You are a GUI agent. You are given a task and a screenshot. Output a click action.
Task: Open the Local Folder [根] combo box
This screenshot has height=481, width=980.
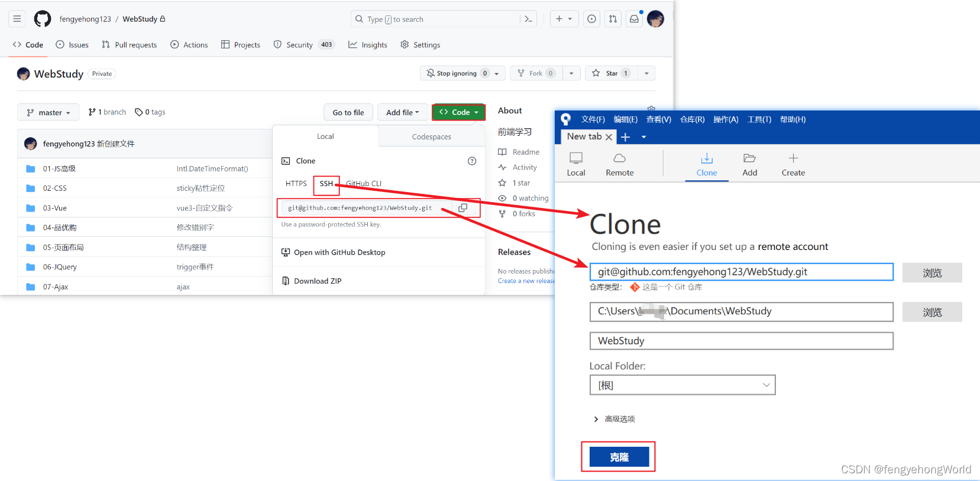683,385
